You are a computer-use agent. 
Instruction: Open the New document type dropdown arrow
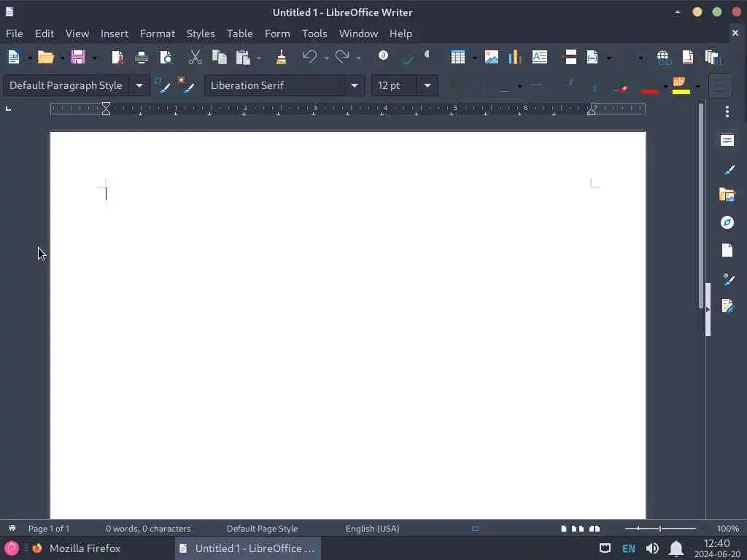pos(29,58)
